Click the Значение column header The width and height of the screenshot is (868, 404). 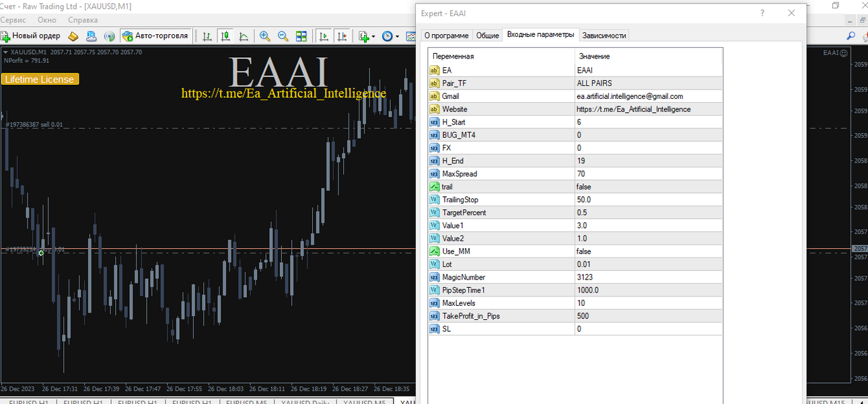(x=649, y=56)
